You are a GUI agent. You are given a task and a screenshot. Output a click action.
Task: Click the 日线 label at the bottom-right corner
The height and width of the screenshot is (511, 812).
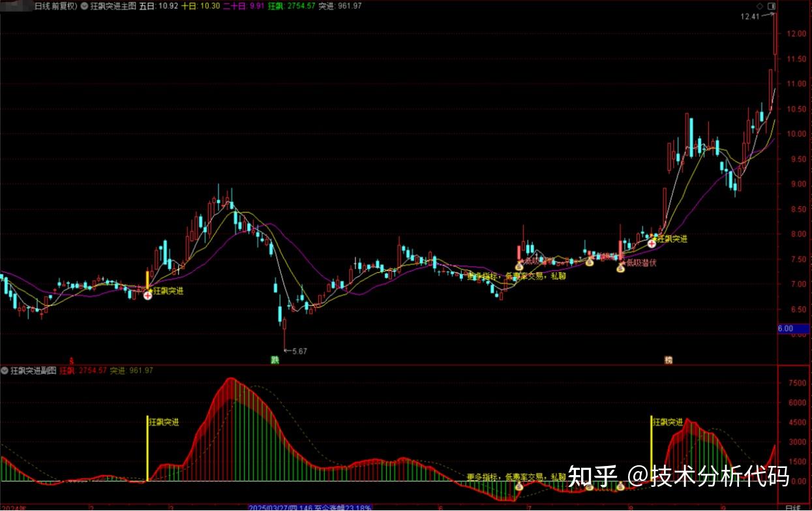792,507
